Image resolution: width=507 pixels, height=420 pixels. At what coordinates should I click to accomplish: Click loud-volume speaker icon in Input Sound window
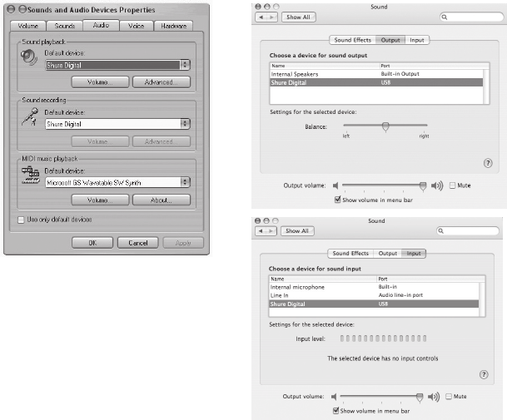(434, 397)
